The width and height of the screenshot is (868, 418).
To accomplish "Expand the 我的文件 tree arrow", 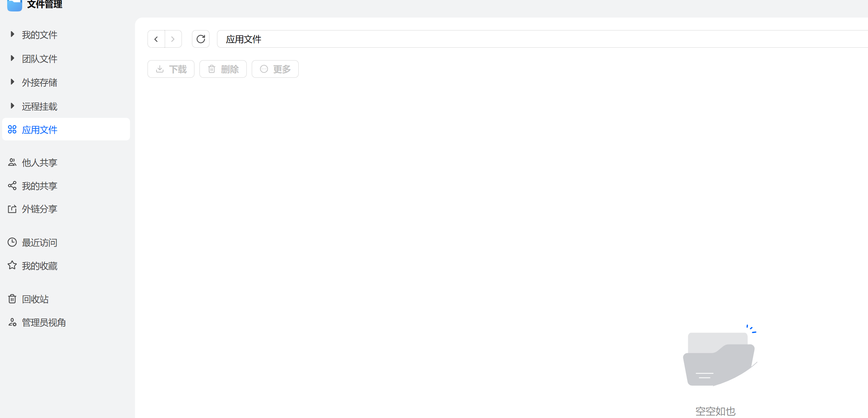I will pyautogui.click(x=12, y=34).
